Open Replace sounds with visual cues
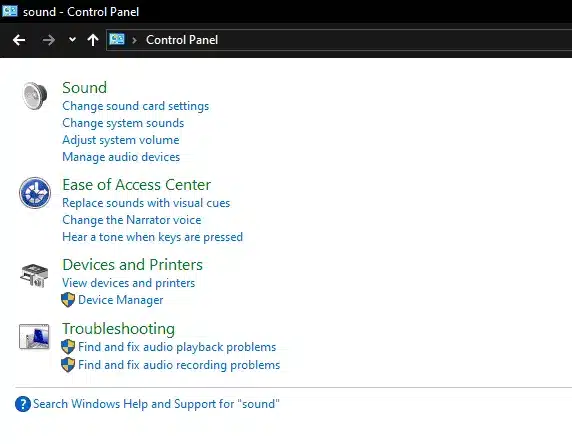The image size is (572, 444). 146,203
